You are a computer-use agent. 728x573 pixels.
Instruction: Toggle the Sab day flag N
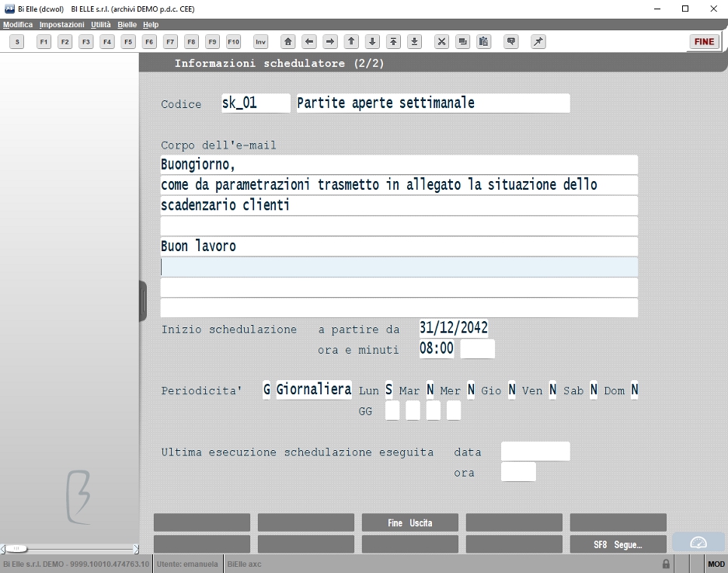click(594, 390)
